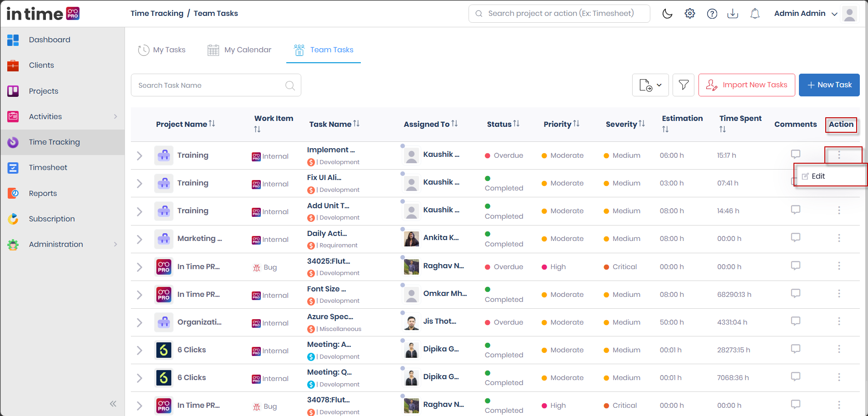Expand the Marketing project row
Viewport: 868px width, 416px height.
140,239
